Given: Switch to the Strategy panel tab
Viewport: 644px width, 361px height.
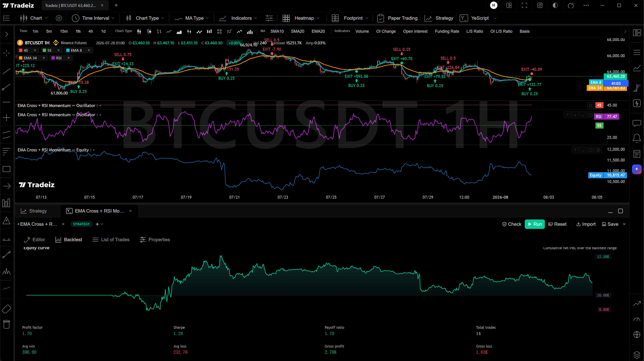Looking at the screenshot, I should (34, 211).
